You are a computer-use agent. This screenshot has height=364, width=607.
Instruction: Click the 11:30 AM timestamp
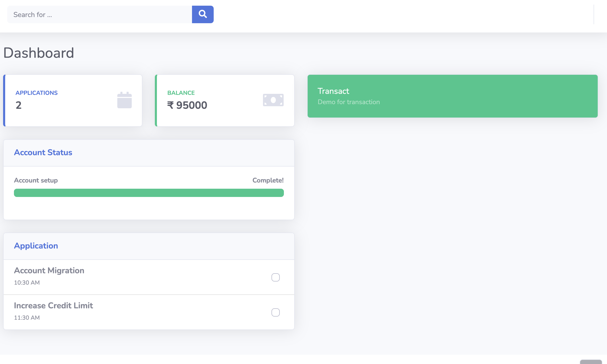click(27, 318)
